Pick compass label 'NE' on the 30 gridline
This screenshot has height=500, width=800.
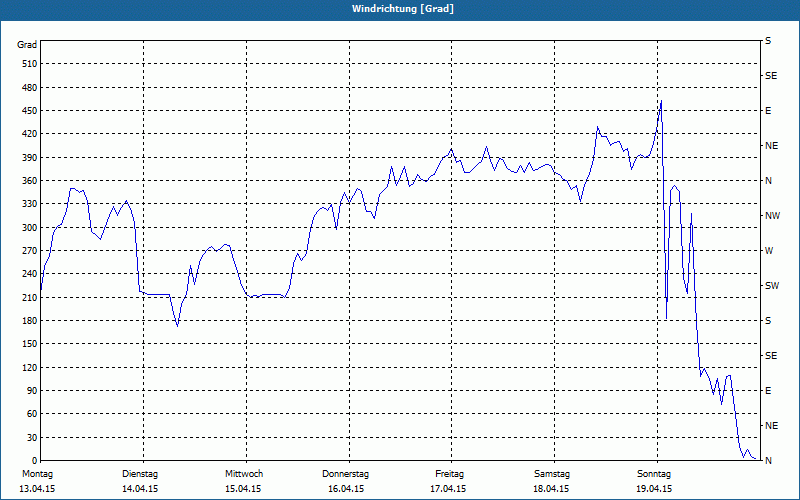(x=771, y=426)
